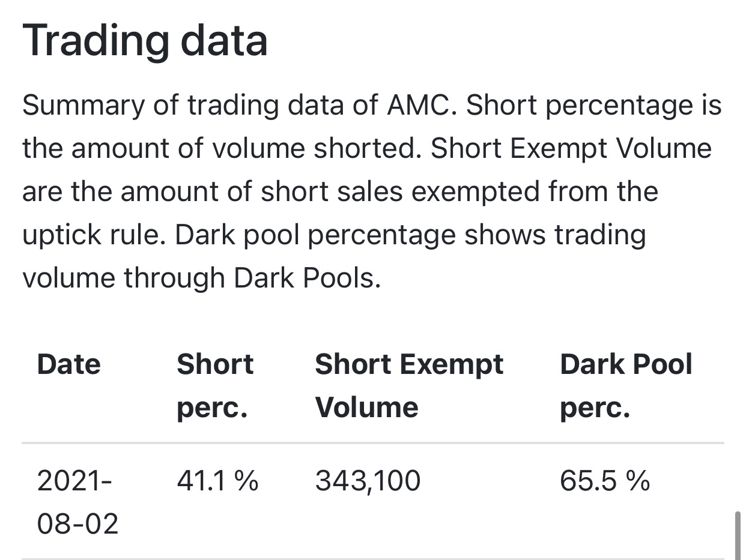The image size is (746, 560).
Task: Click the word AMC in the summary
Action: tap(414, 106)
